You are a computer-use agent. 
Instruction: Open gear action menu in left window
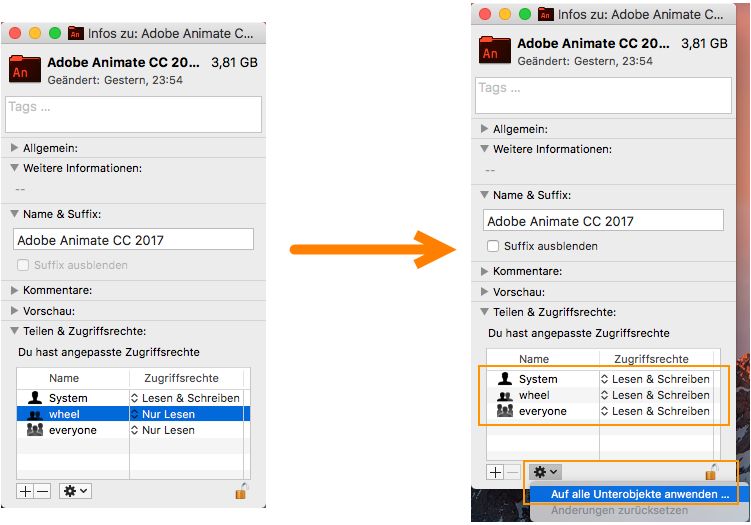pyautogui.click(x=75, y=491)
